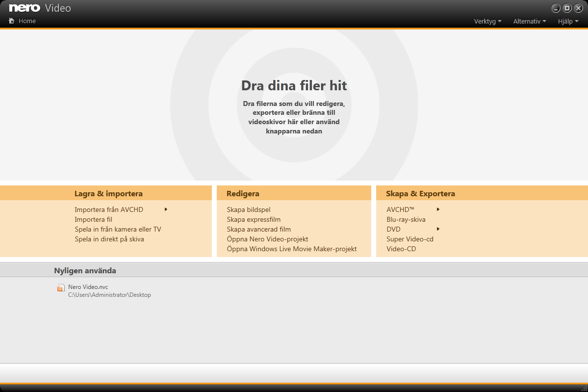Start Skapa expressfilm
Image resolution: width=588 pixels, height=392 pixels.
coord(254,219)
